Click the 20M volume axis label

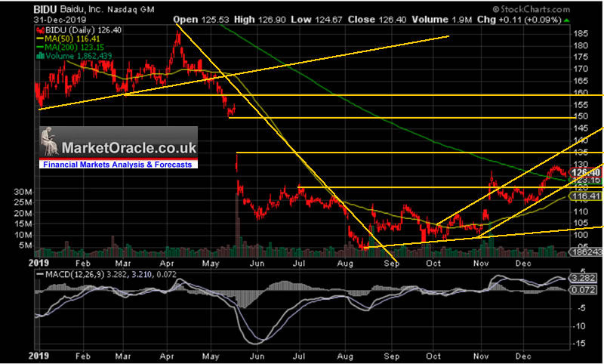[x=24, y=214]
